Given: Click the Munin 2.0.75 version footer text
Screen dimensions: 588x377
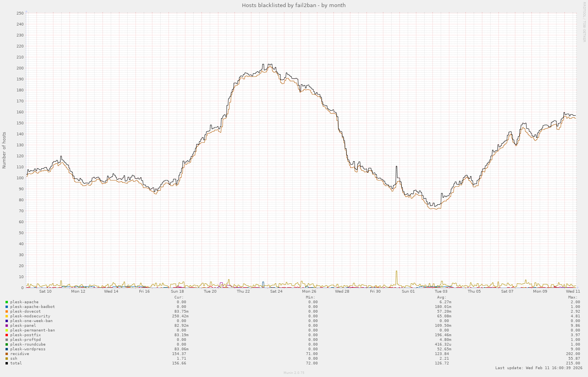Looking at the screenshot, I should coord(293,373).
